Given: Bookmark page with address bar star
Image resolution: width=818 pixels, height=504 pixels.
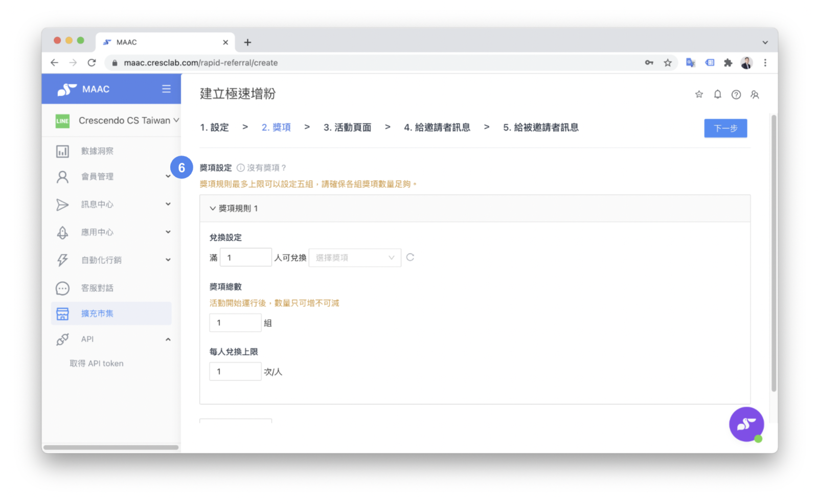Looking at the screenshot, I should (x=668, y=62).
